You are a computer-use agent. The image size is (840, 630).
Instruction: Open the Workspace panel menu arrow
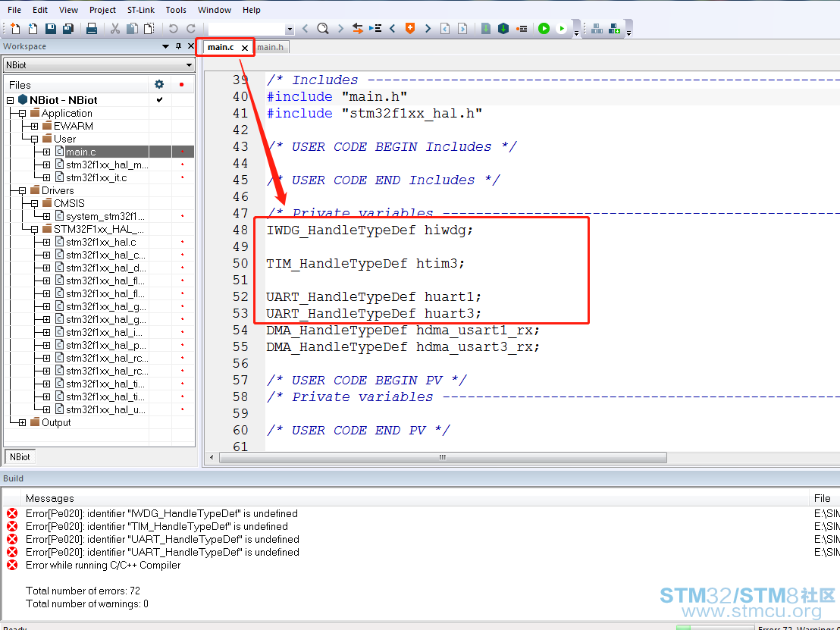pyautogui.click(x=165, y=46)
